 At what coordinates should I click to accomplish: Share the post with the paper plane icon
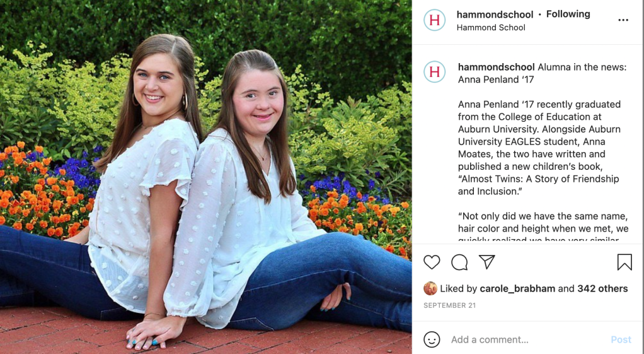coord(486,262)
